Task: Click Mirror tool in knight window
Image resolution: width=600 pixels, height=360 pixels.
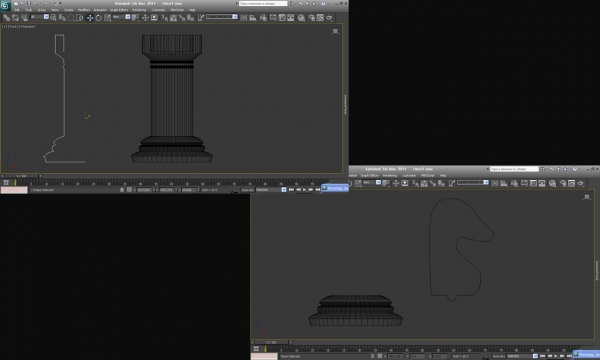Action: pos(495,184)
